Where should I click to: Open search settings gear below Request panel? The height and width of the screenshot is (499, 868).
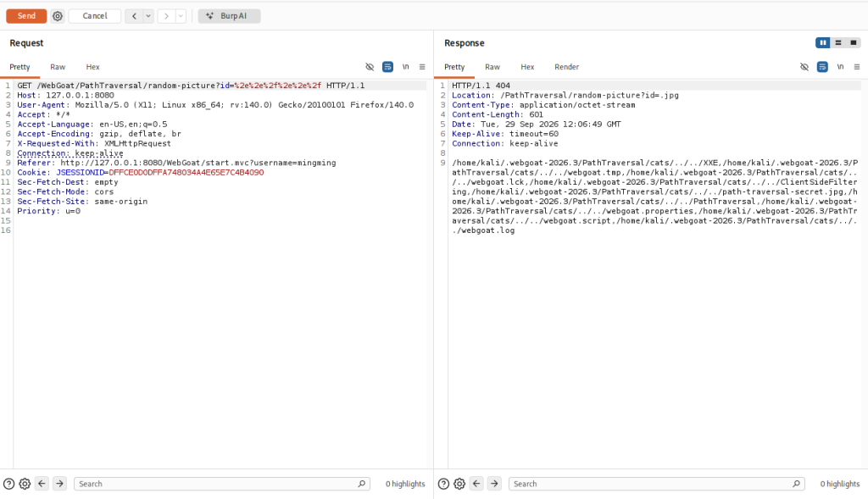pyautogui.click(x=25, y=484)
